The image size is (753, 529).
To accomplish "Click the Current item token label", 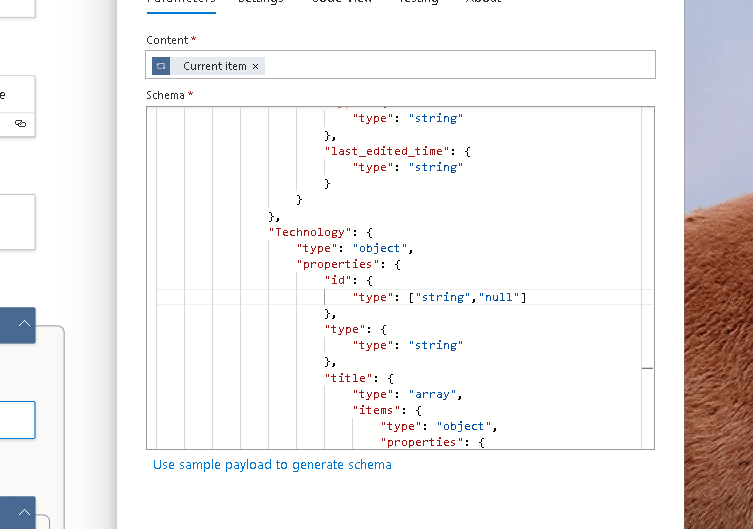I will (215, 66).
